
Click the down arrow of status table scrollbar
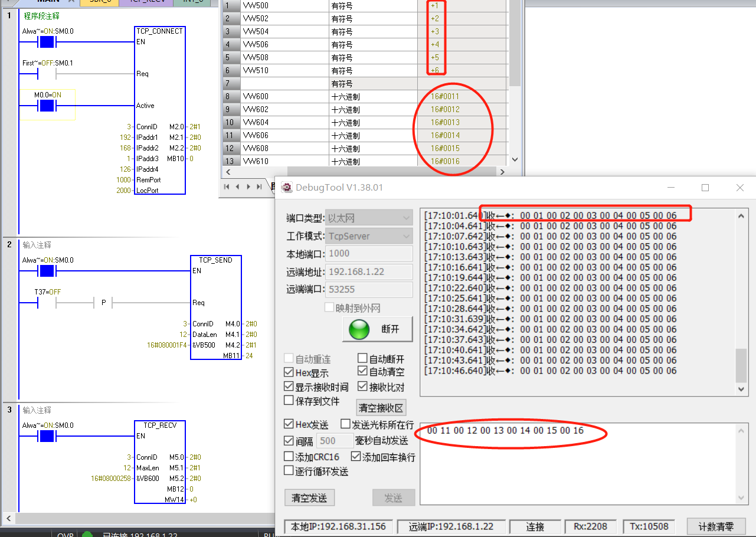[x=513, y=159]
